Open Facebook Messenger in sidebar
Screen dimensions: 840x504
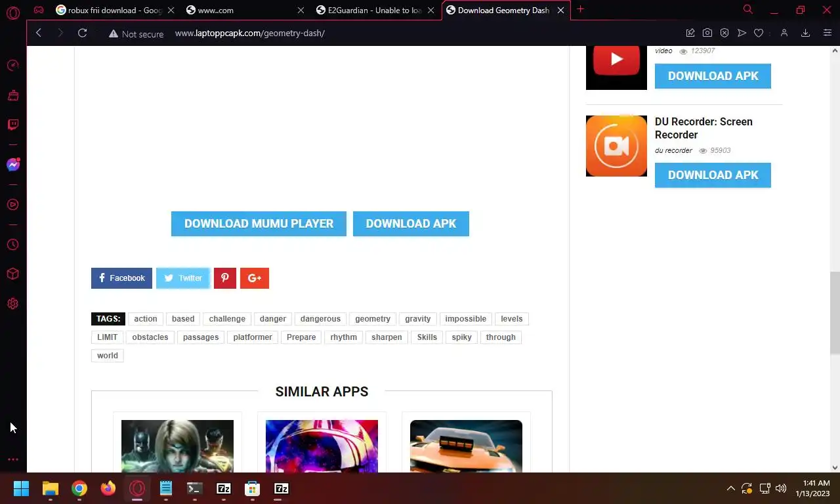pyautogui.click(x=12, y=165)
